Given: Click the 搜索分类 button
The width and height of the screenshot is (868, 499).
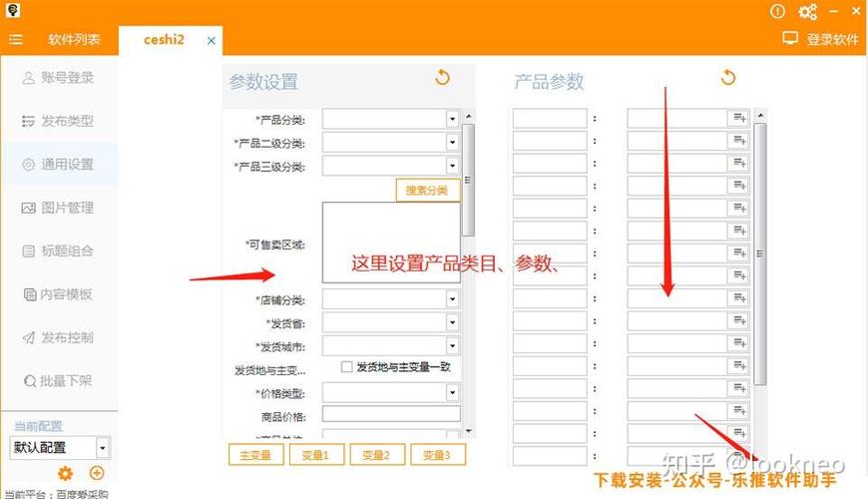Looking at the screenshot, I should (427, 190).
